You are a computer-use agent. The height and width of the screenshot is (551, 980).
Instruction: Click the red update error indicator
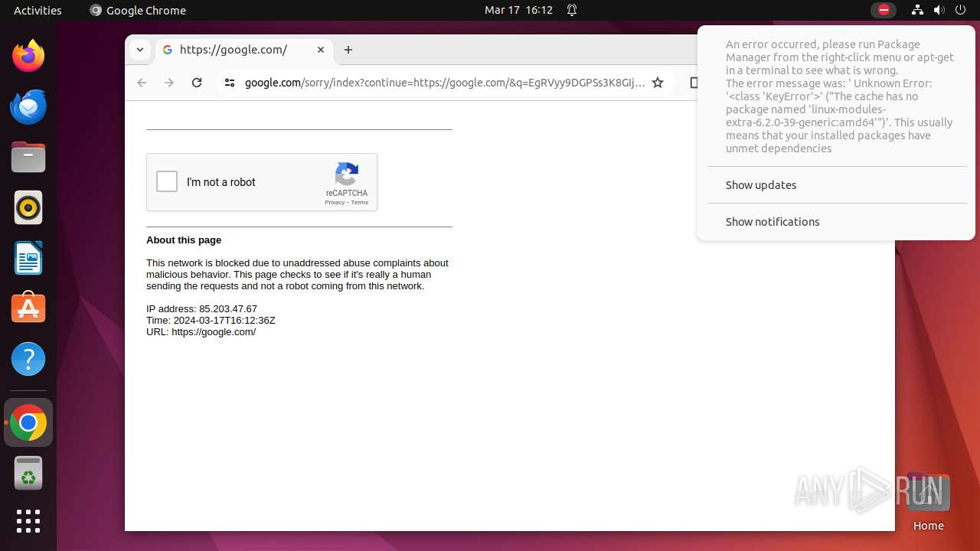click(x=884, y=10)
